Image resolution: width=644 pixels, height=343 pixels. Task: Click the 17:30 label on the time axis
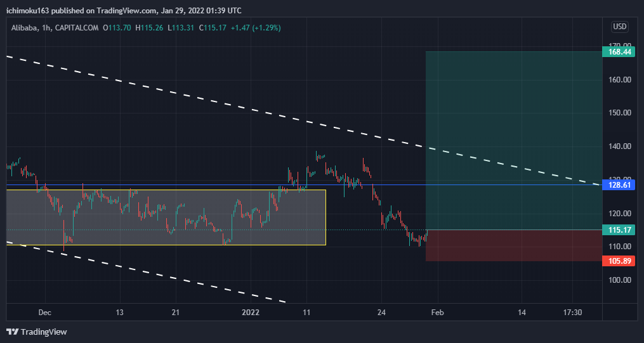[572, 313]
